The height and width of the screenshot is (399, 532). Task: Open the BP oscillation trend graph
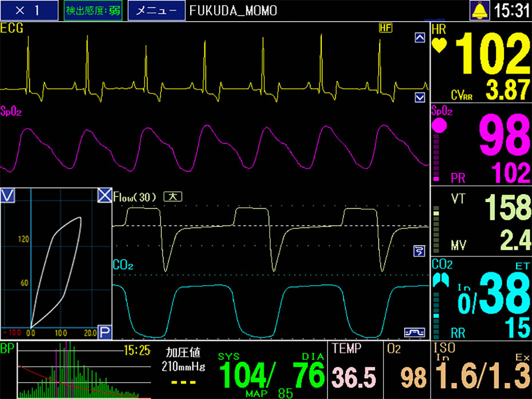pos(78,370)
